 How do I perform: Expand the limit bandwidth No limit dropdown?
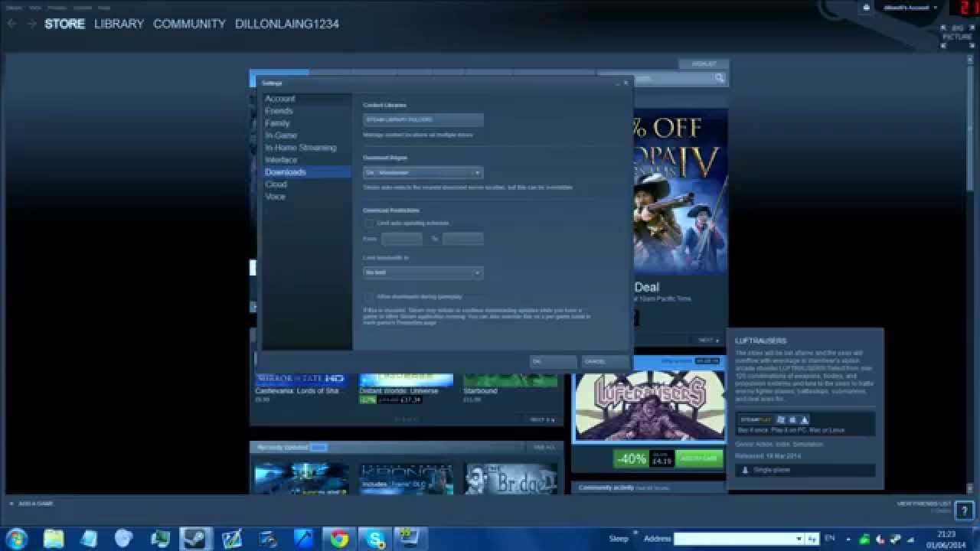click(423, 272)
